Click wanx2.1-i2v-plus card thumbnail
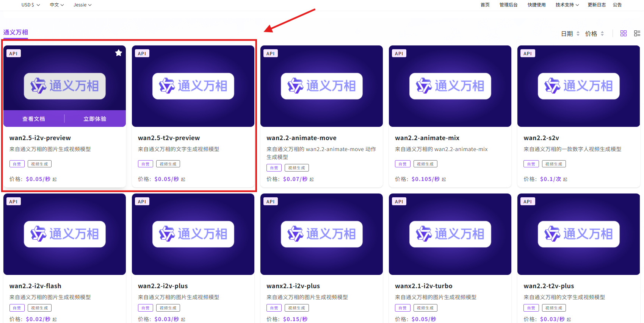The height and width of the screenshot is (323, 644). click(321, 234)
